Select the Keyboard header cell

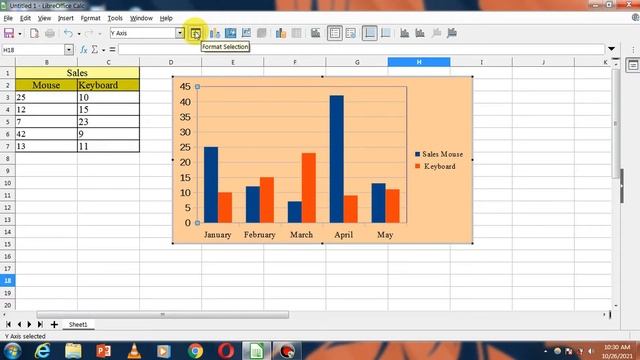pos(108,85)
